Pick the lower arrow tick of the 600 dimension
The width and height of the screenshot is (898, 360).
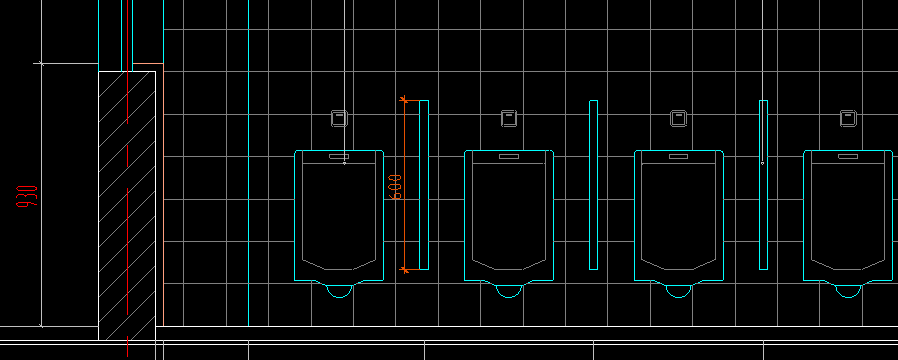[404, 269]
